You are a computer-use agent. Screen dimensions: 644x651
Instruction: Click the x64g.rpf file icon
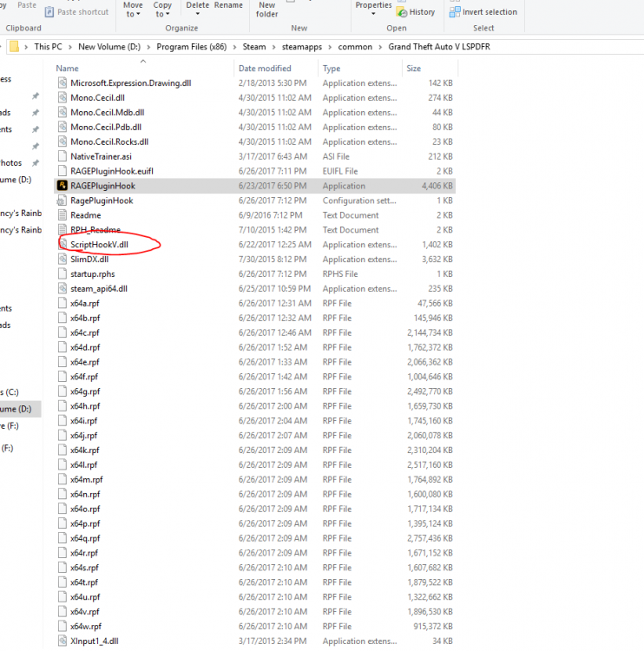[x=62, y=391]
